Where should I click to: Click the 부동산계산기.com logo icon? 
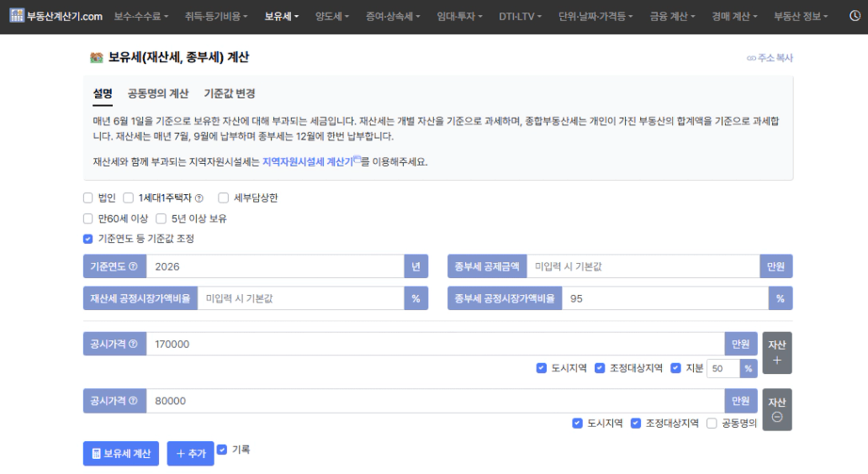[x=17, y=17]
